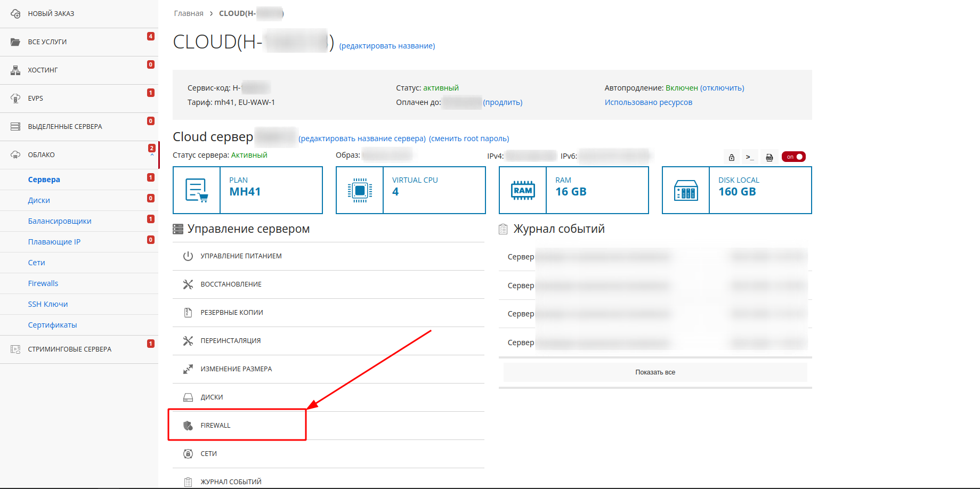The height and width of the screenshot is (489, 980).
Task: Open Изменение размера management row
Action: [x=328, y=369]
